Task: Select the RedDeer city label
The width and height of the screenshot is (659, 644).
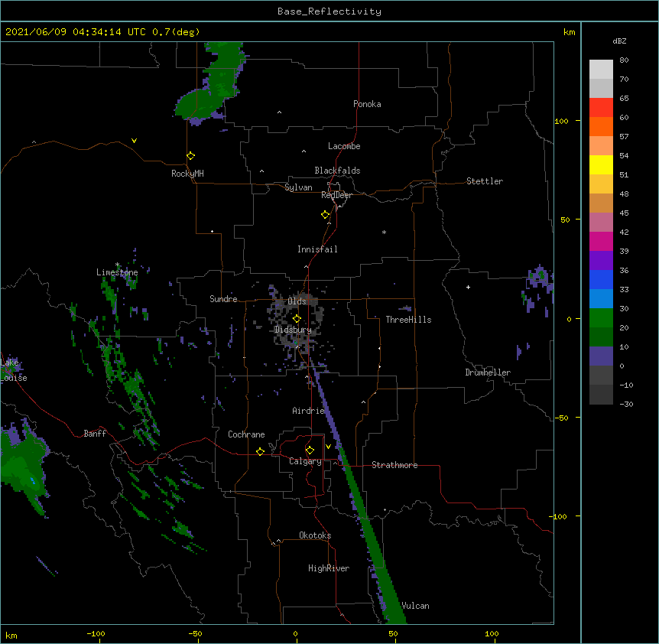Action: pos(336,195)
